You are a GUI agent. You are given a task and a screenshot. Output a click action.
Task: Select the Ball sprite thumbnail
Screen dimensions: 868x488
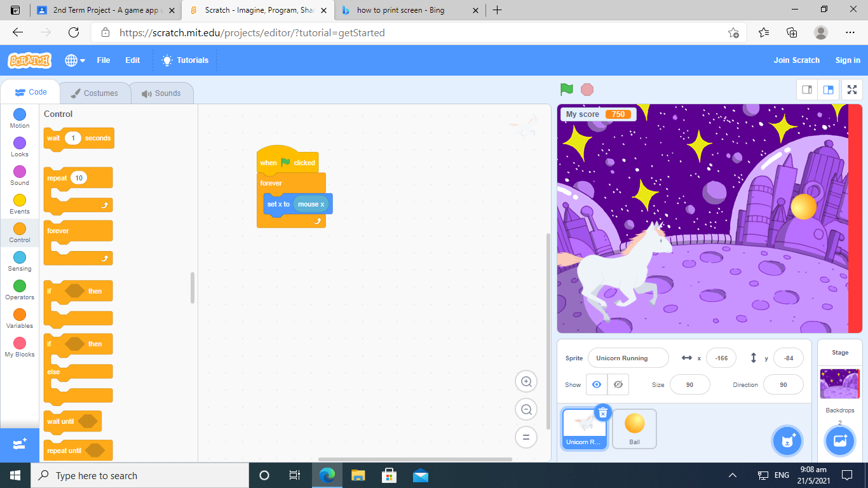point(634,428)
